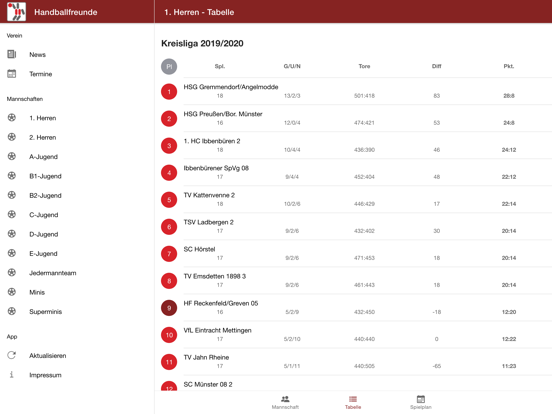The image size is (552, 414).
Task: Click the position 1 red badge
Action: coord(169,92)
